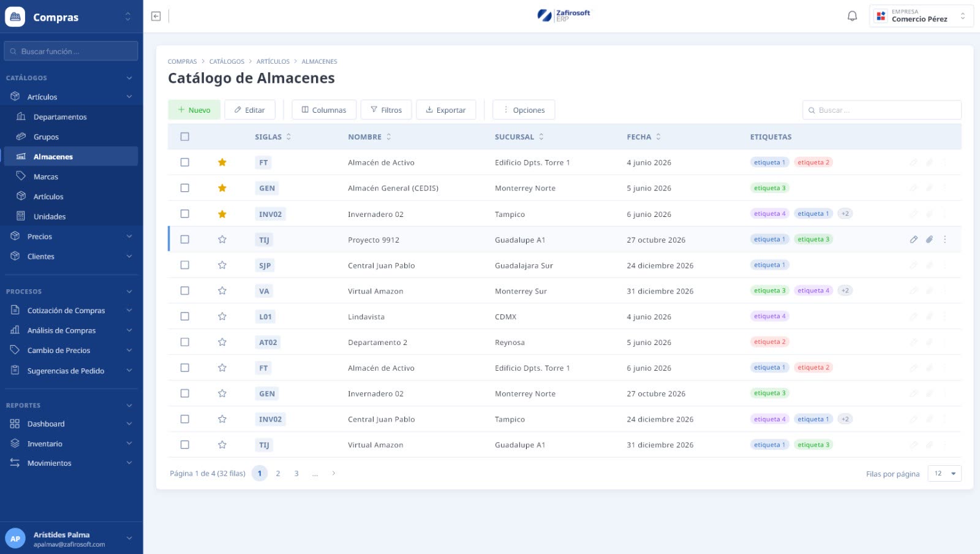Toggle the select-all header checkbox
Screen dimensions: 980x554
185,137
